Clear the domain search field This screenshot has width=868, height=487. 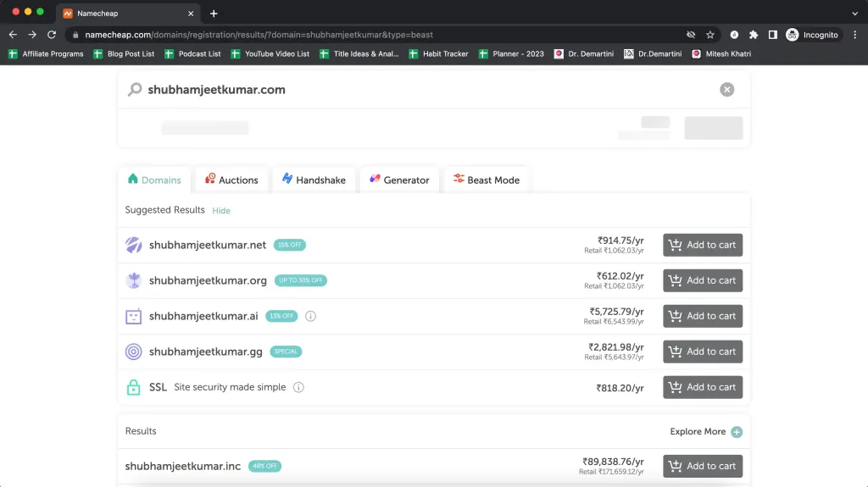pos(726,90)
